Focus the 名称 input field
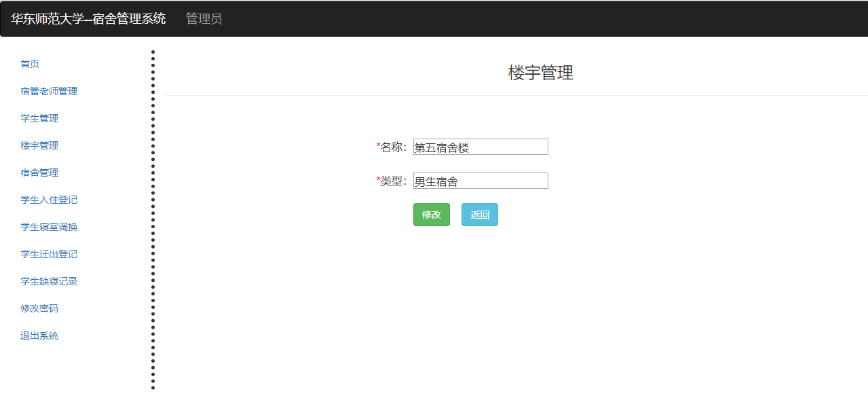This screenshot has height=398, width=868. (480, 147)
